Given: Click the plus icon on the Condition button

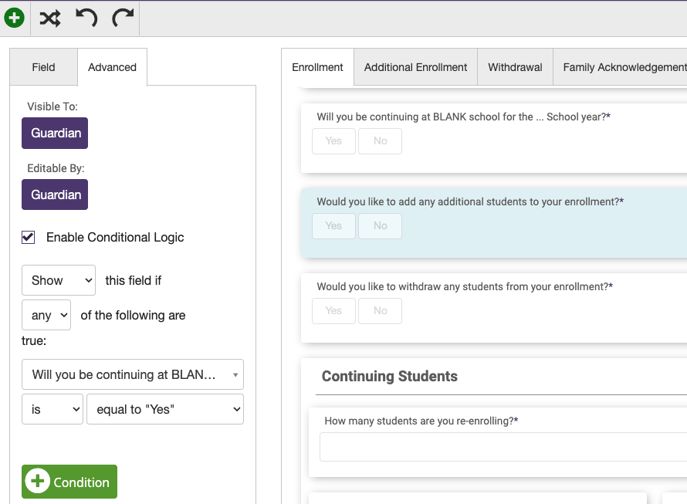Looking at the screenshot, I should tap(37, 481).
